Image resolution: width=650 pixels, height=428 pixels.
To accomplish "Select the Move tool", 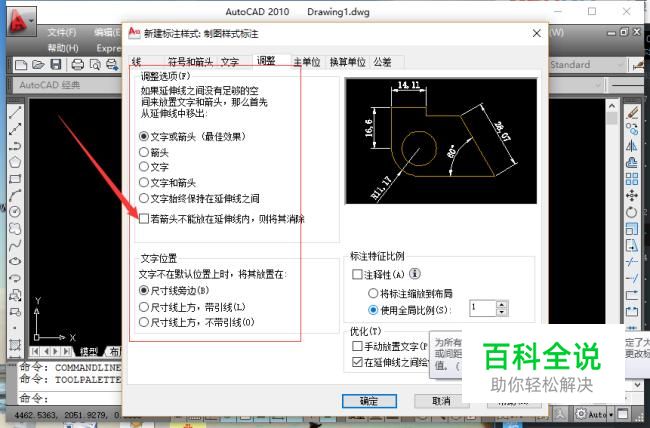I will tap(632, 195).
